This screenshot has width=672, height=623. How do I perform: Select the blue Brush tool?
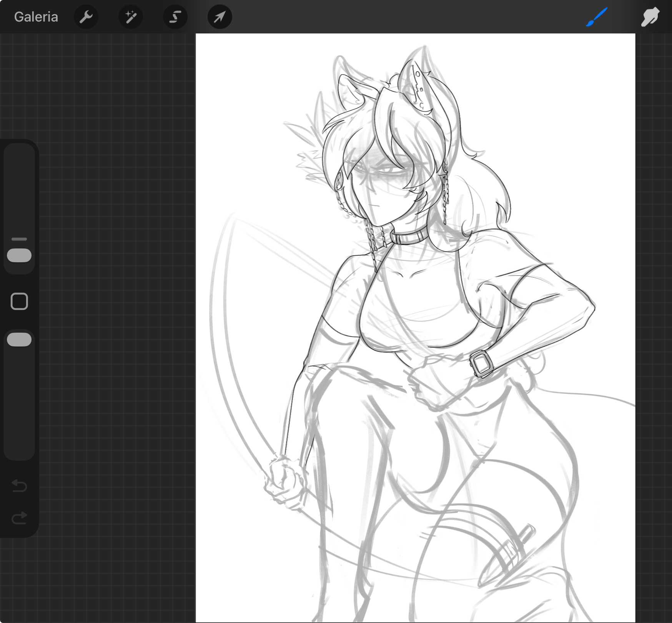tap(596, 17)
